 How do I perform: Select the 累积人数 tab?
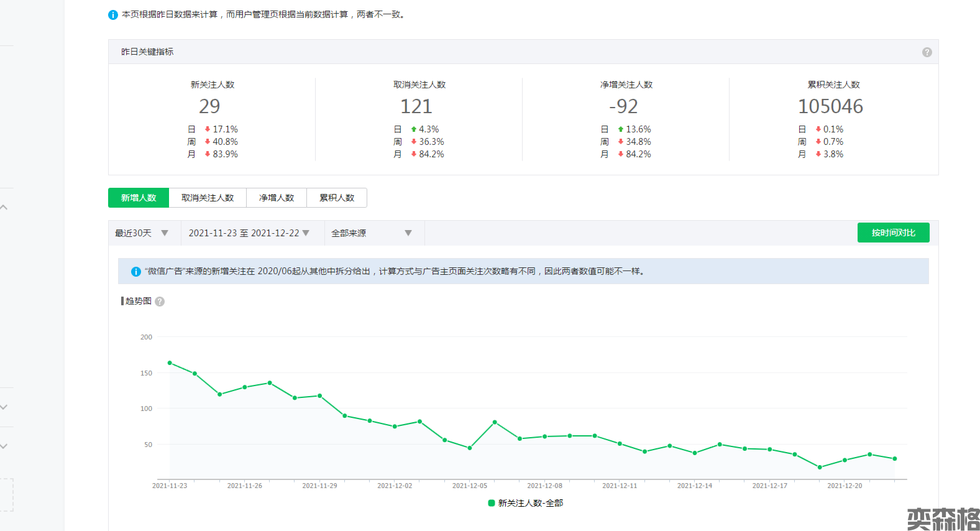337,198
